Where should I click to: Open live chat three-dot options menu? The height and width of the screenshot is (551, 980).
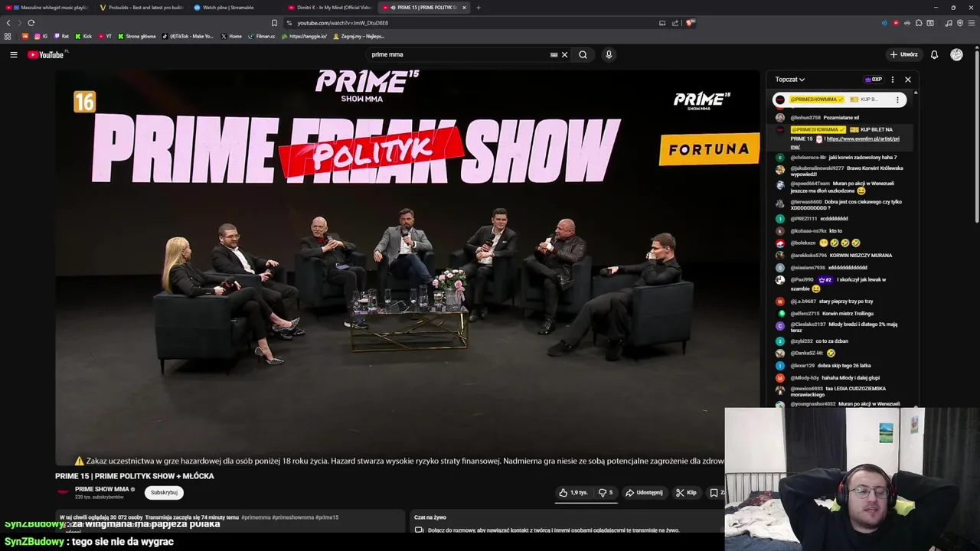(x=892, y=79)
